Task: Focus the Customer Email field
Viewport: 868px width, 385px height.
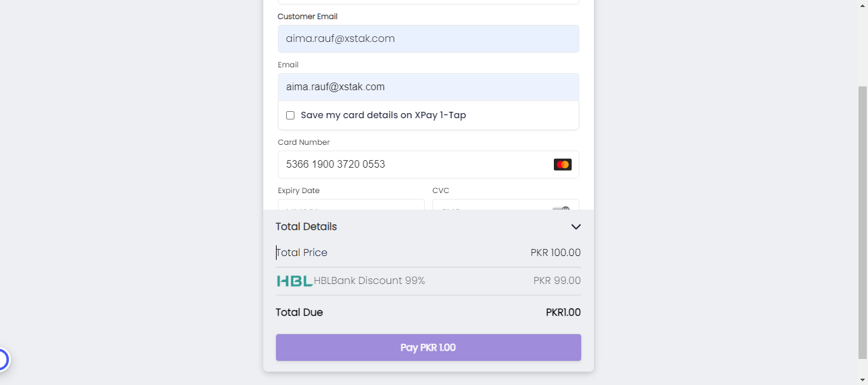Action: 428,39
